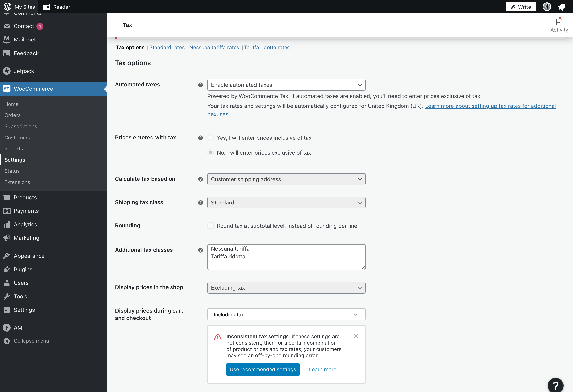The width and height of the screenshot is (573, 392).
Task: Dismiss the inconsistent tax settings notice
Action: click(356, 336)
